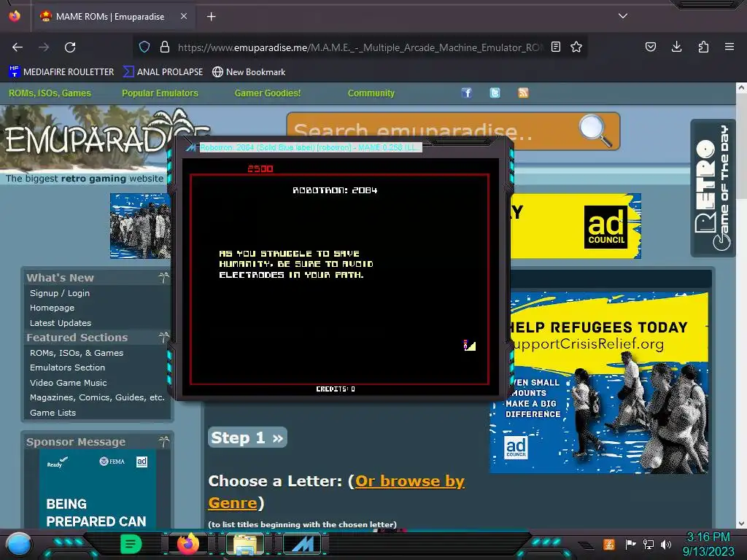Open the network tray icon

(648, 544)
